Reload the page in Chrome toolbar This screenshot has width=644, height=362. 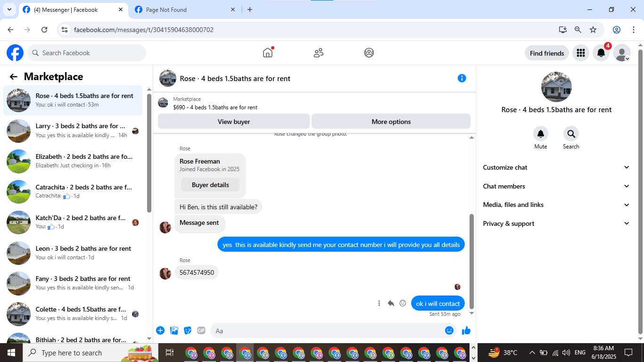pos(44,30)
